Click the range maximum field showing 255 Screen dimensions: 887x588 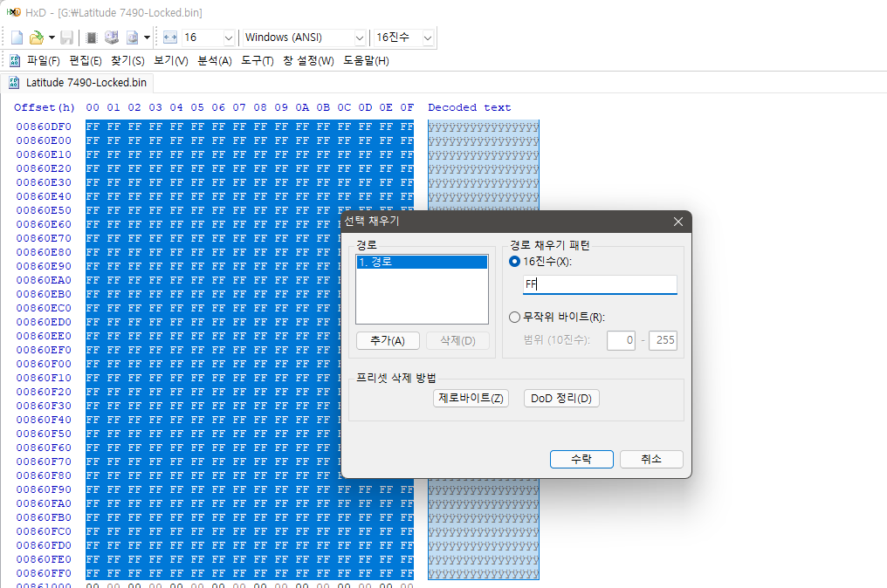tap(663, 339)
